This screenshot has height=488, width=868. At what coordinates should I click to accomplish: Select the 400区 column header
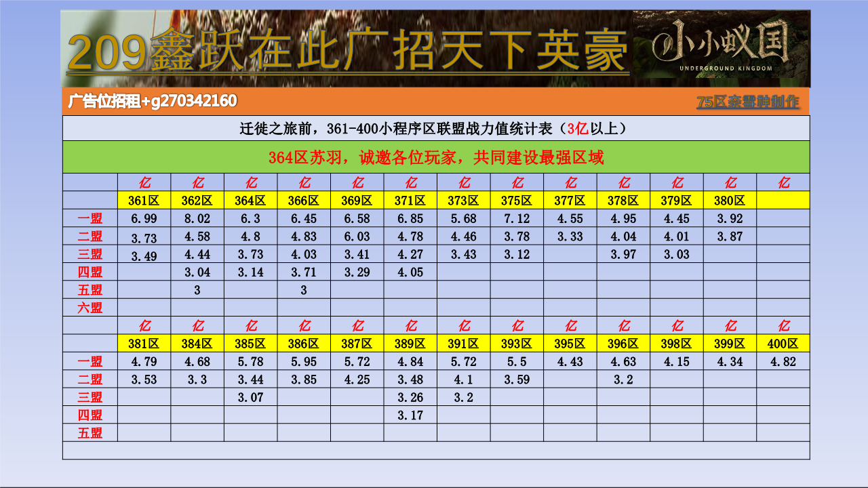click(x=783, y=344)
